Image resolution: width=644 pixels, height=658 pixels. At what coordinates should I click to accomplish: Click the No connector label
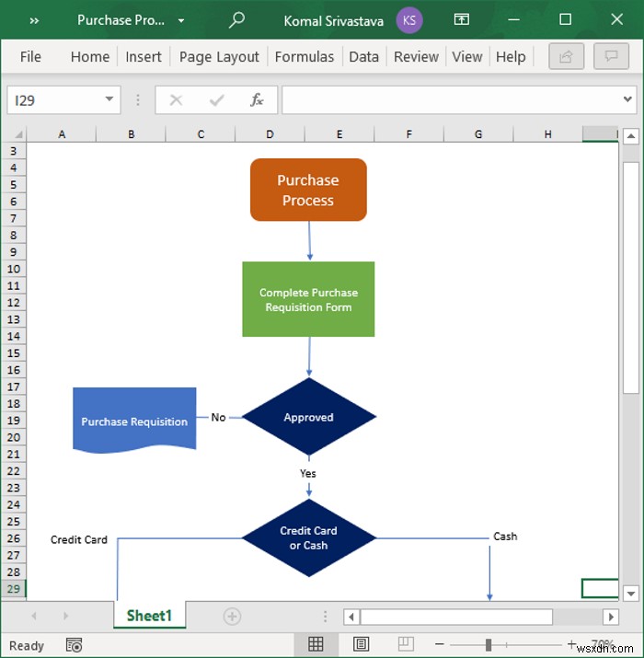(218, 418)
